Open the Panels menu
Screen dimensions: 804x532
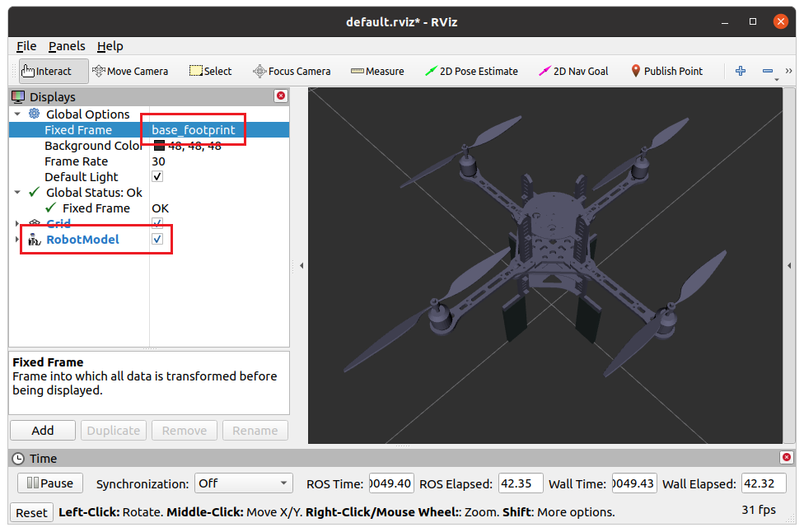click(67, 46)
